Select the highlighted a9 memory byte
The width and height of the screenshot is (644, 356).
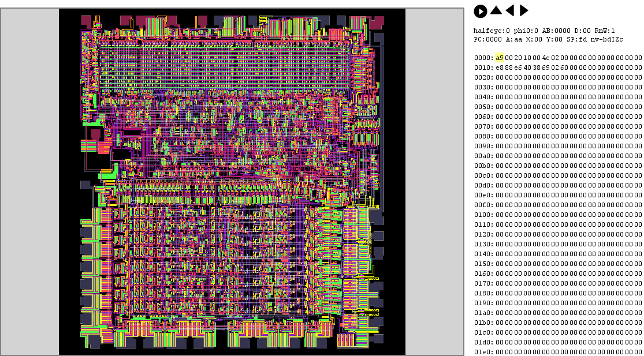pos(500,58)
